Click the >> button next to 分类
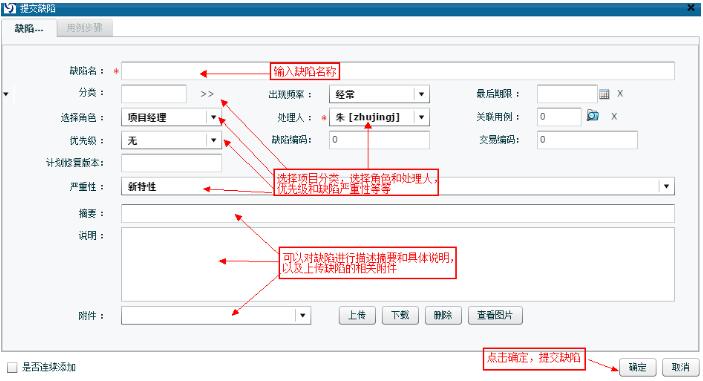 207,94
